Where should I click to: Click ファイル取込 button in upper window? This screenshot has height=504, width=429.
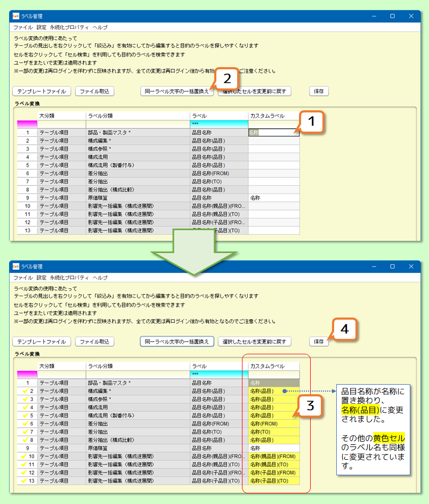point(94,91)
